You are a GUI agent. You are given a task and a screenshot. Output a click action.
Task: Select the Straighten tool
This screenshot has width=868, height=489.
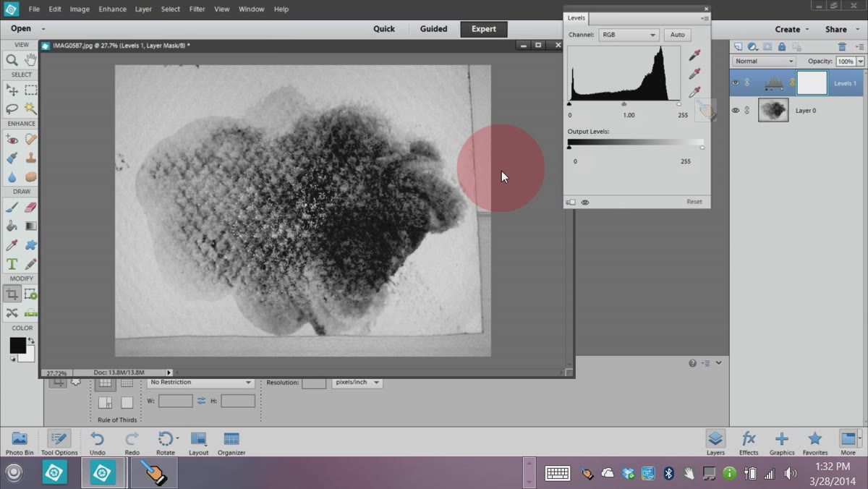[30, 312]
